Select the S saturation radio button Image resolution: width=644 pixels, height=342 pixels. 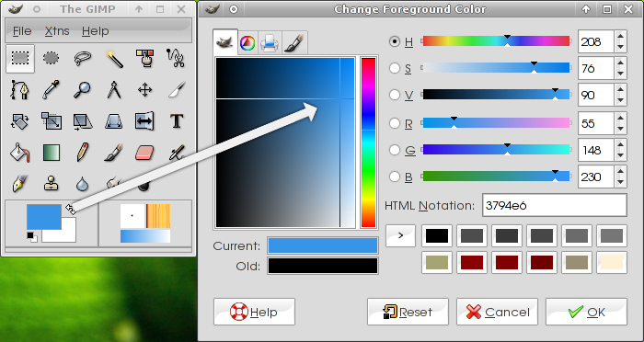[x=395, y=68]
